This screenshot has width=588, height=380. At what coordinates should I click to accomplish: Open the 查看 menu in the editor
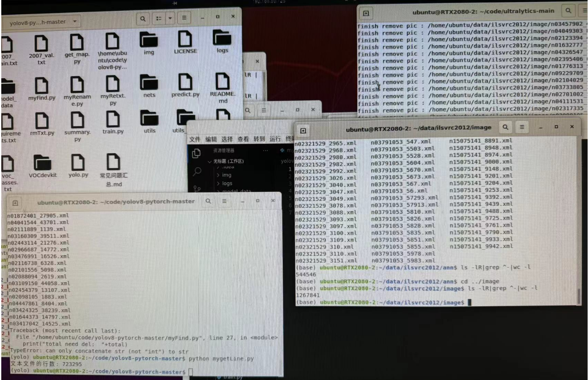(x=243, y=139)
